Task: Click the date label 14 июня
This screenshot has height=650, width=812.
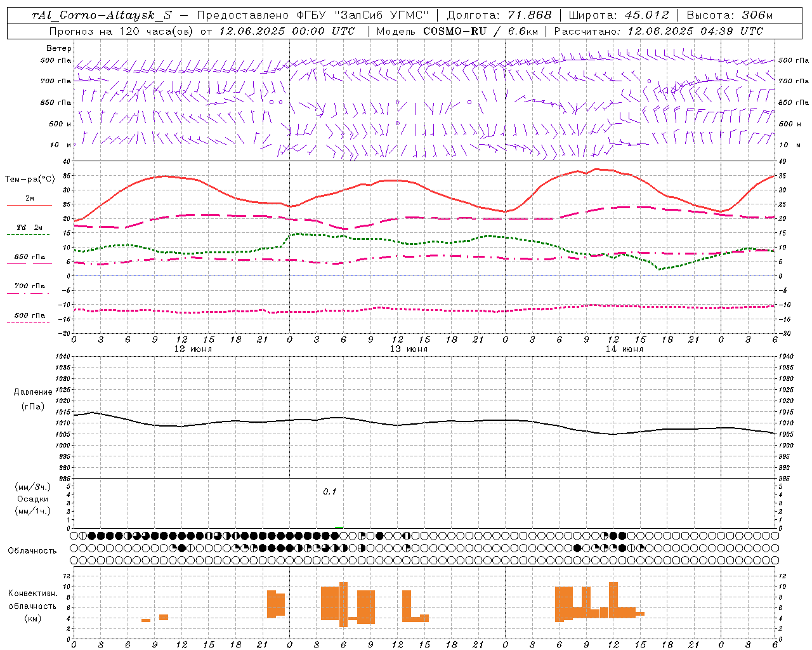Action: point(624,349)
